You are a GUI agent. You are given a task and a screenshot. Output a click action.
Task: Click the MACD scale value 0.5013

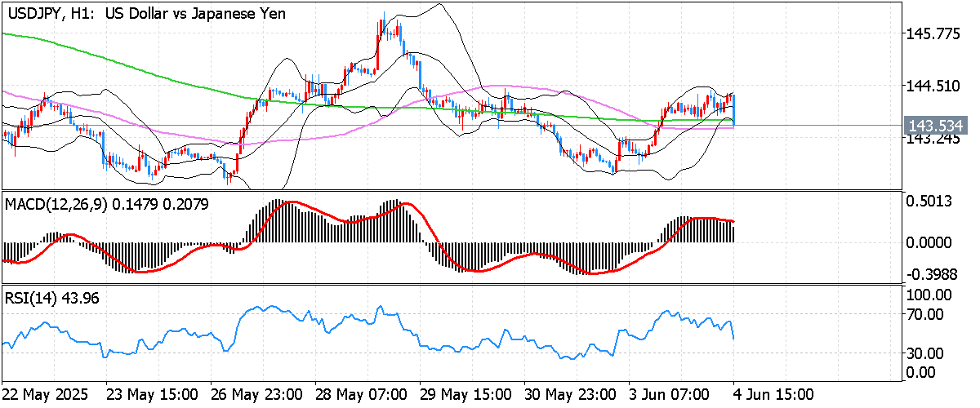click(x=931, y=202)
